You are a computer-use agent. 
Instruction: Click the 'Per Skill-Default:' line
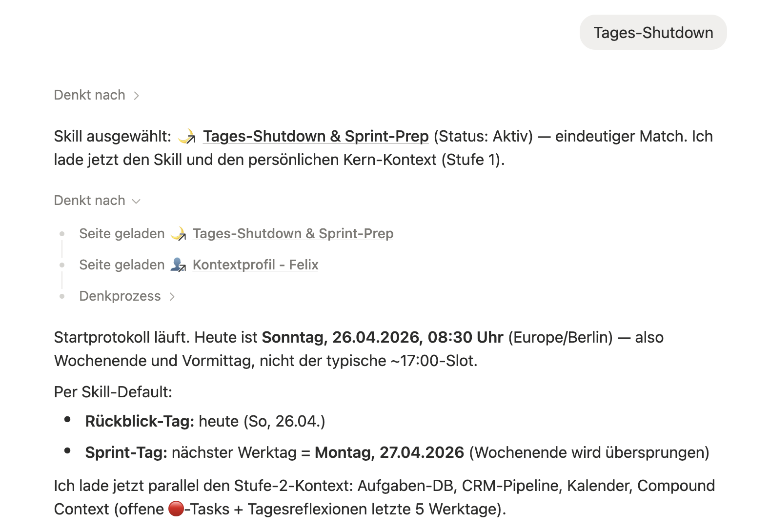click(113, 392)
